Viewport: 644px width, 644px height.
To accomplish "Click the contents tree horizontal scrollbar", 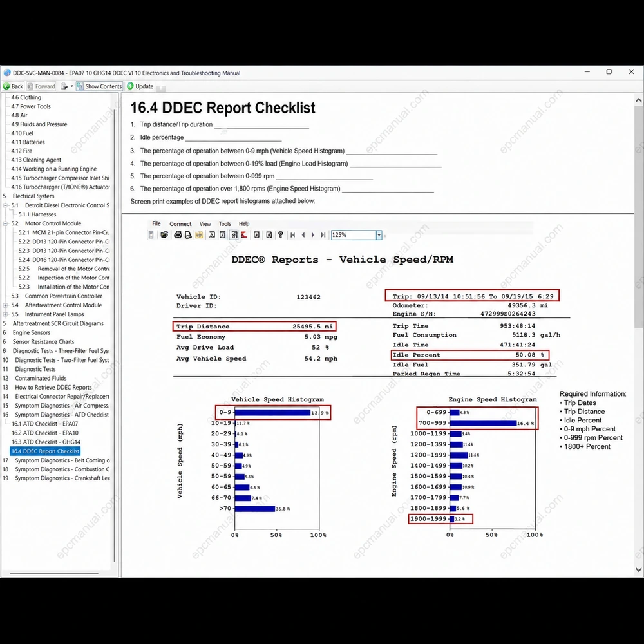I will pyautogui.click(x=54, y=573).
